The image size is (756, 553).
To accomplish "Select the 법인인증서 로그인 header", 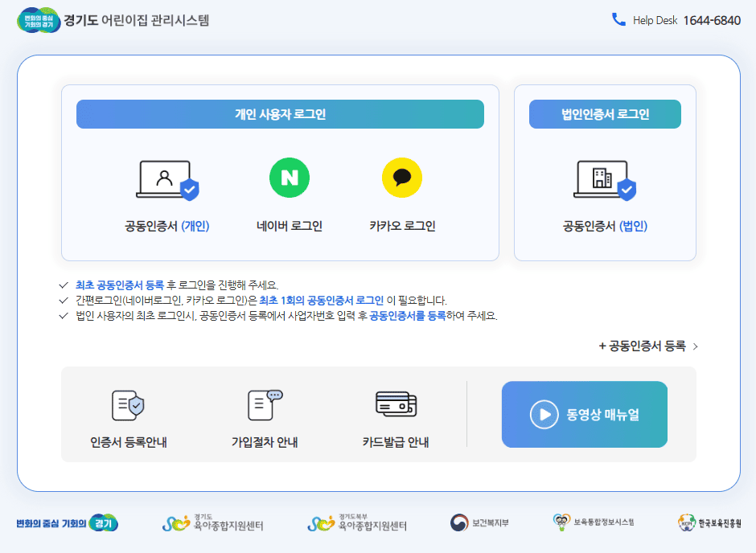I will [x=604, y=113].
